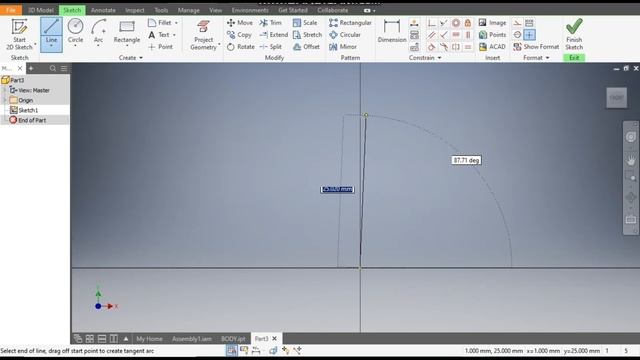Screen dimensions: 640x360
Task: Click the highlighted length dimension input
Action: coord(337,189)
